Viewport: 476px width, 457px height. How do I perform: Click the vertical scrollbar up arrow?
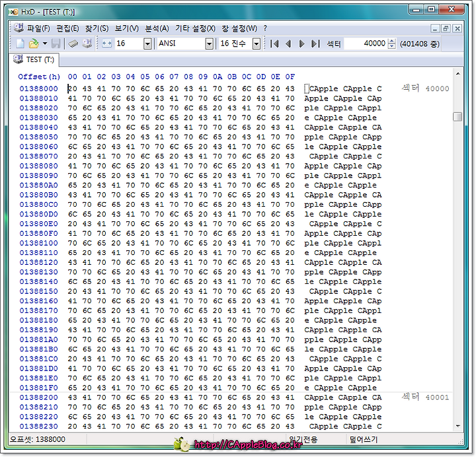pos(457,74)
